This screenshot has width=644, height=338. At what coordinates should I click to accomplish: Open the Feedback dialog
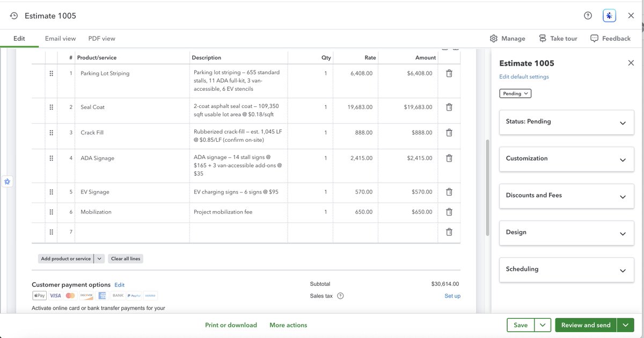click(611, 39)
